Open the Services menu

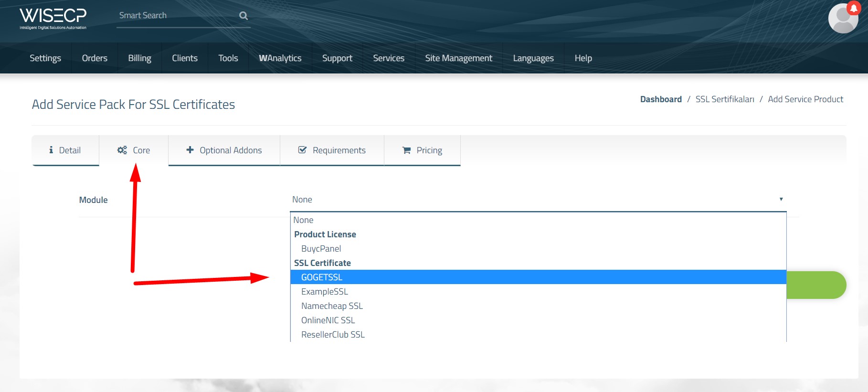(389, 58)
